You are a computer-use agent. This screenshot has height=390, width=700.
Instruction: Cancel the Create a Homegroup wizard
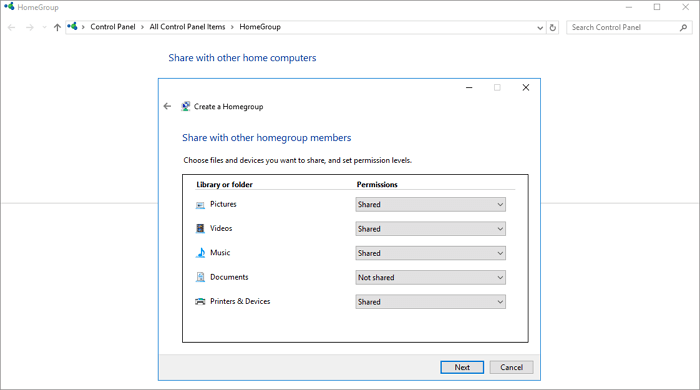point(511,367)
